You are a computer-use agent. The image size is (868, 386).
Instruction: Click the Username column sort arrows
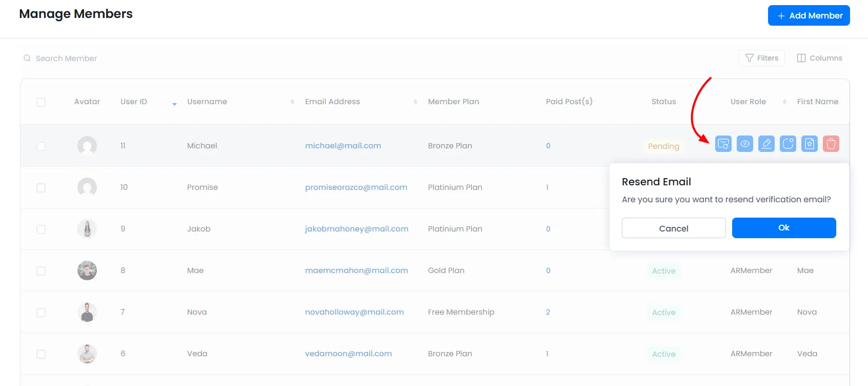292,102
